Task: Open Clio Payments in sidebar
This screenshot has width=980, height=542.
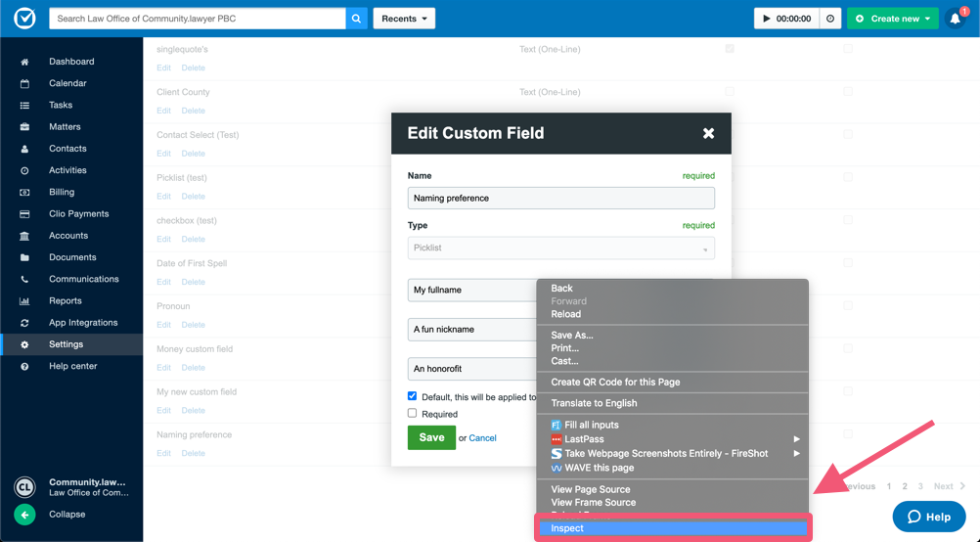Action: point(78,213)
